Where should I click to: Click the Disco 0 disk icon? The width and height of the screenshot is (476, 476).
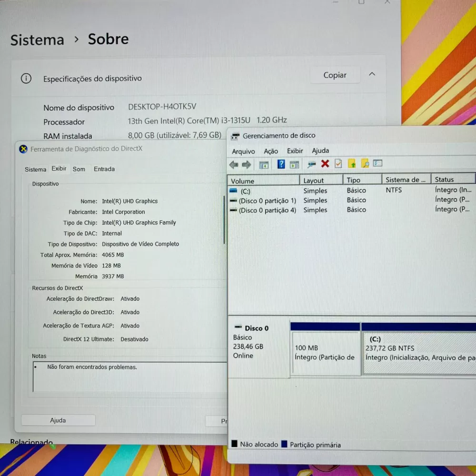pos(238,327)
